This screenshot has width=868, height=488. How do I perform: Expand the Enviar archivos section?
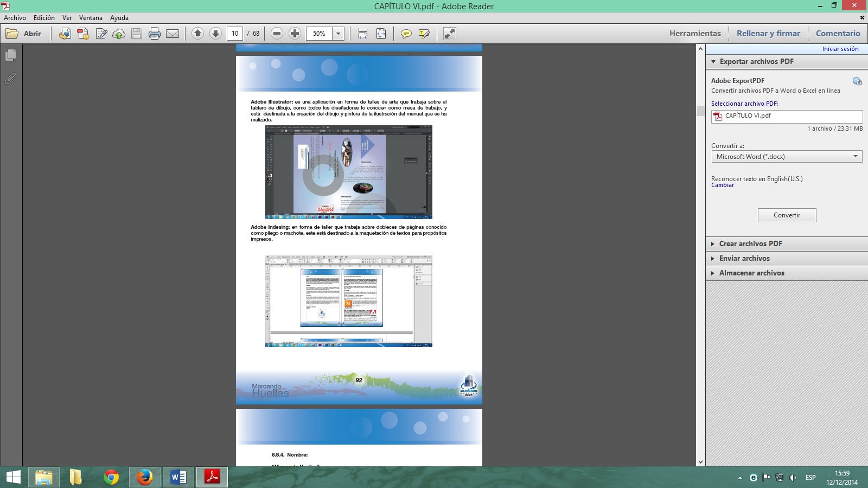tap(787, 259)
